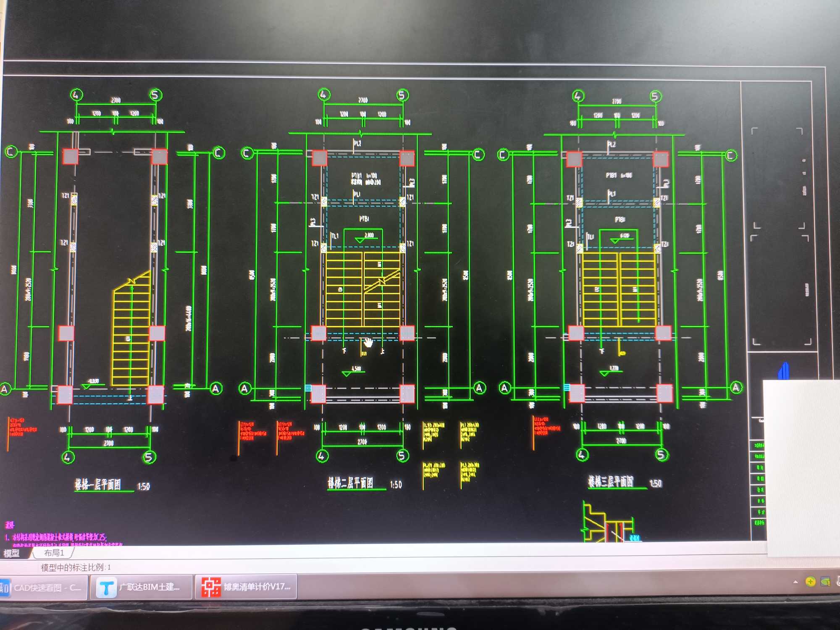
Task: Click the 楼梯一层平面图 drawing title
Action: [x=98, y=485]
